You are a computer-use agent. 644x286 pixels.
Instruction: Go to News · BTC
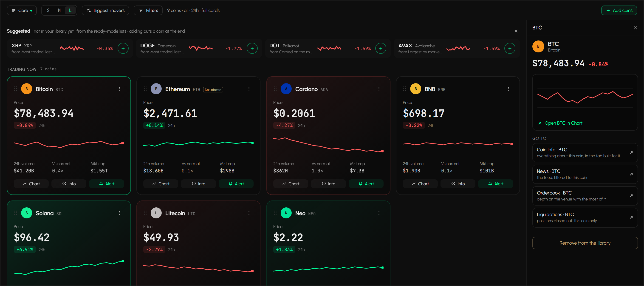click(585, 174)
